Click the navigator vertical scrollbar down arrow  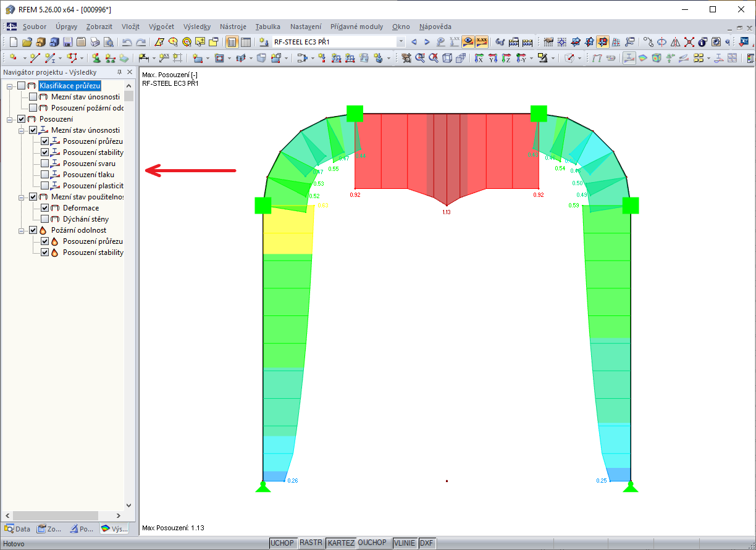click(x=129, y=505)
